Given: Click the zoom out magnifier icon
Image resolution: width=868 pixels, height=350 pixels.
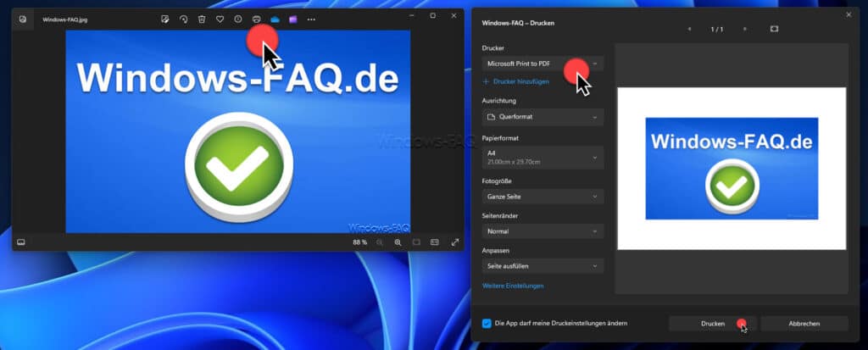Looking at the screenshot, I should 380,242.
